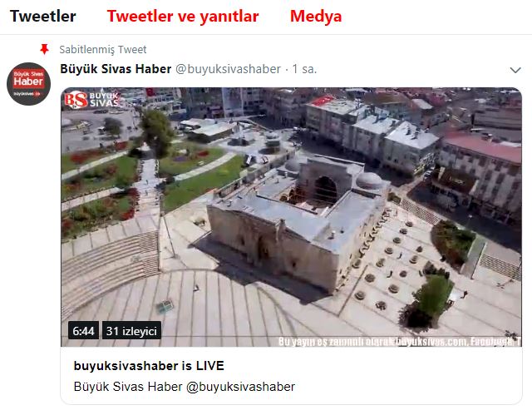Click the historic stone building in video
The image size is (532, 415).
pos(298,220)
